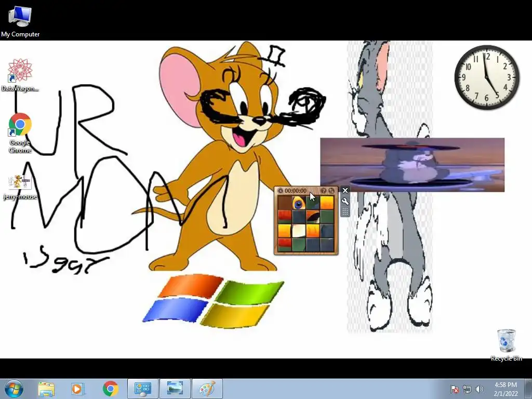This screenshot has width=532, height=399.
Task: Select the jerry-mouse image file icon
Action: pyautogui.click(x=20, y=187)
